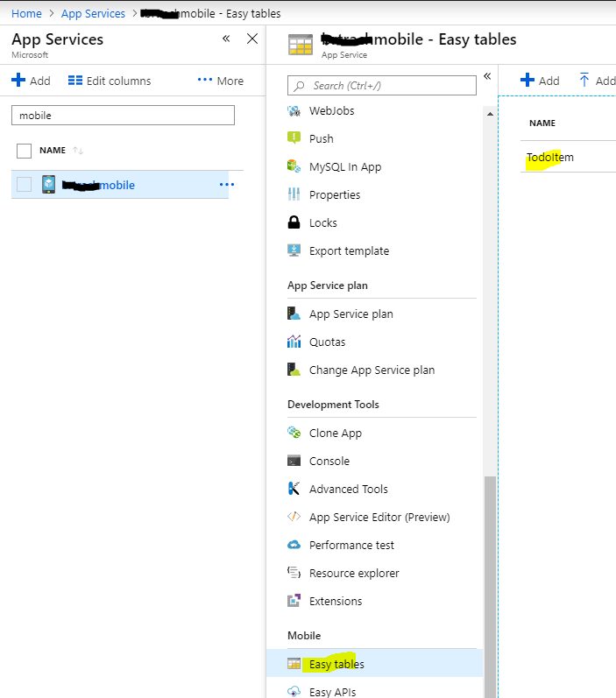
Task: Click the Resource explorer icon
Action: pos(294,573)
